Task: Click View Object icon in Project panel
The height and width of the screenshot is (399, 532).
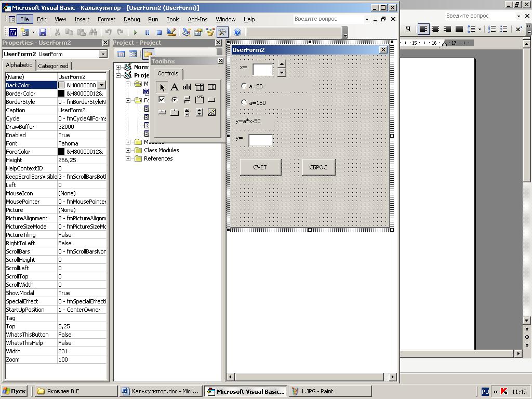Action: pyautogui.click(x=132, y=54)
